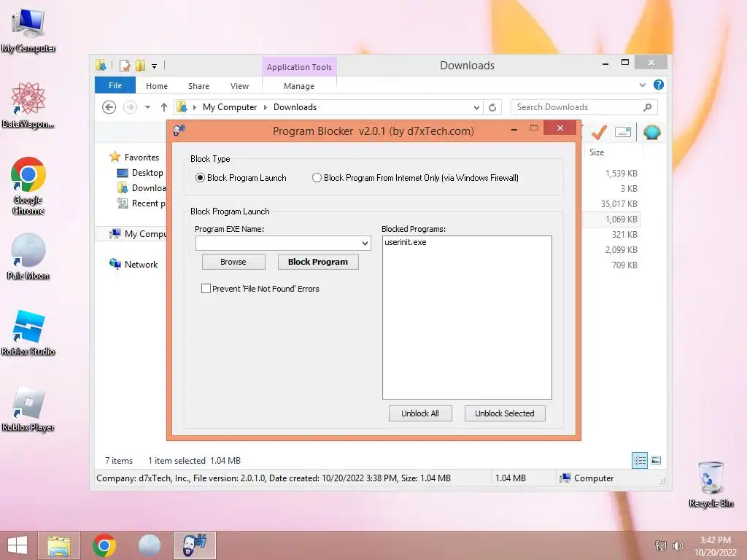Screen dimensions: 747x560
Task: Select the file row sized 35,017 KB
Action: click(x=611, y=204)
